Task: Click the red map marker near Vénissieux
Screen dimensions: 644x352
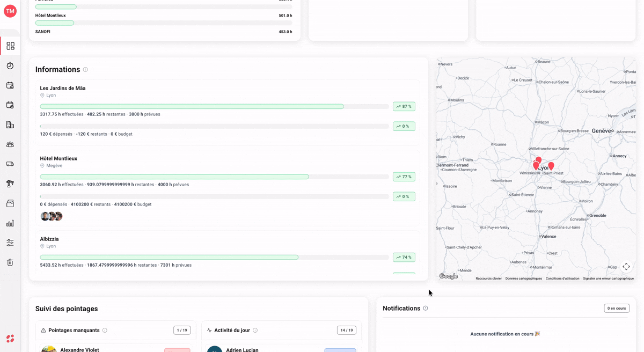Action: coord(536,166)
